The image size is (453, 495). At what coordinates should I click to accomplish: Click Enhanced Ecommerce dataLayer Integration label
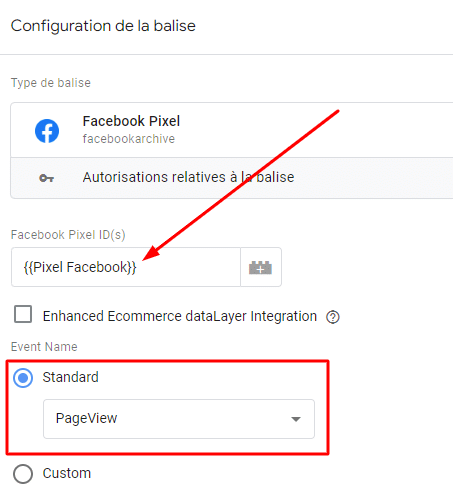pos(180,316)
